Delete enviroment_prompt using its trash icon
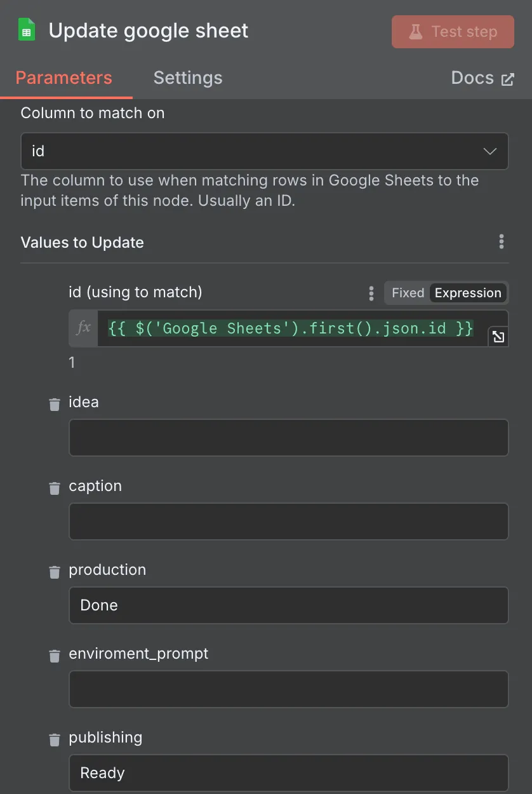Screen dimensions: 532x794 tap(55, 656)
